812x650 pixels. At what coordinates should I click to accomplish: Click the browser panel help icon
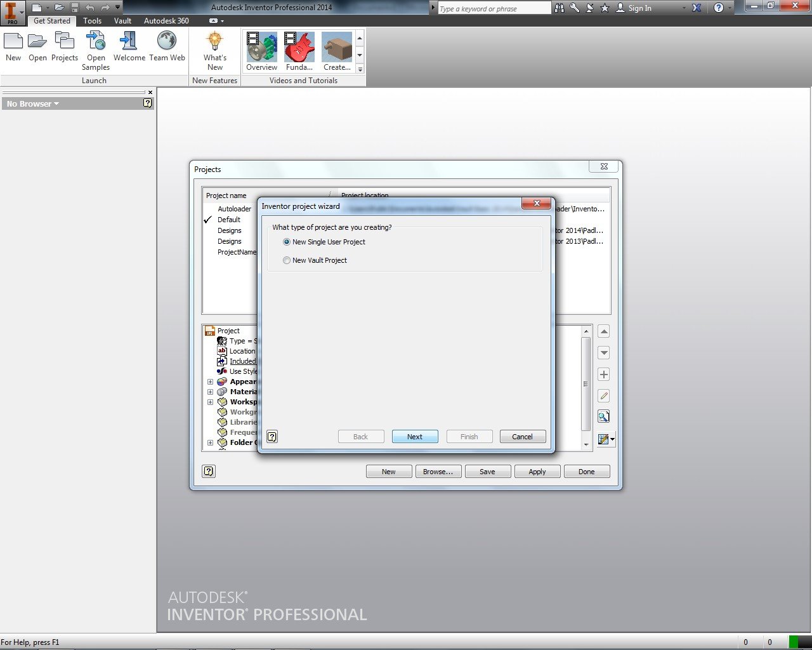147,103
